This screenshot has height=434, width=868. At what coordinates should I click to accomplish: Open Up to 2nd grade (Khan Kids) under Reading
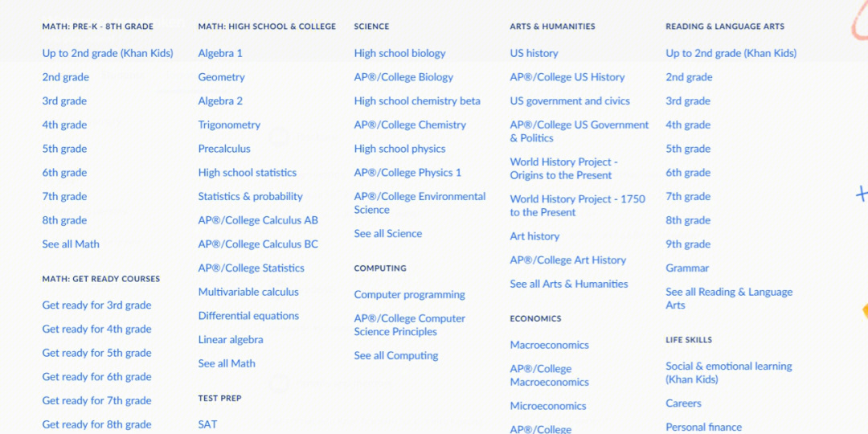731,53
